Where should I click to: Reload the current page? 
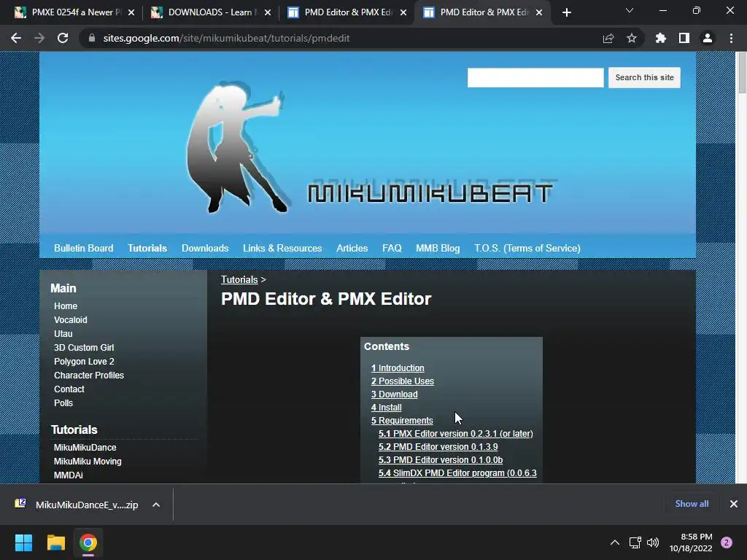pos(63,38)
